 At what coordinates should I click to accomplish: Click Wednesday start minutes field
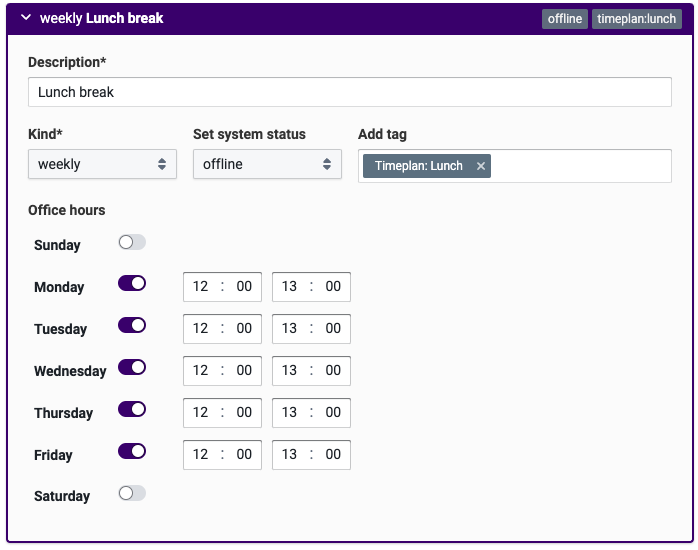coord(244,370)
